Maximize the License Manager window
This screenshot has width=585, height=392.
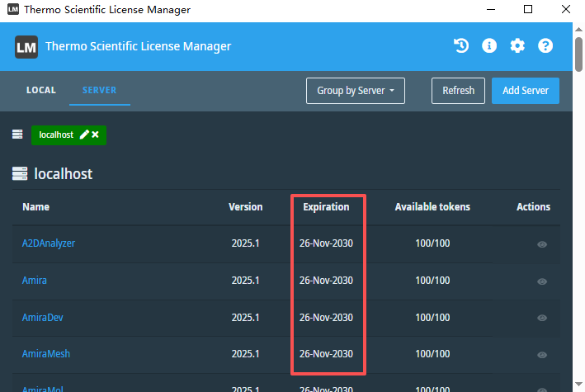[528, 9]
